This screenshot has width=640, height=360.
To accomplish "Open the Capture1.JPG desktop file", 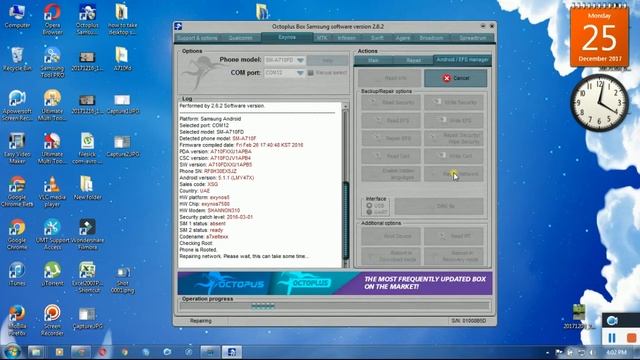I will point(122,104).
